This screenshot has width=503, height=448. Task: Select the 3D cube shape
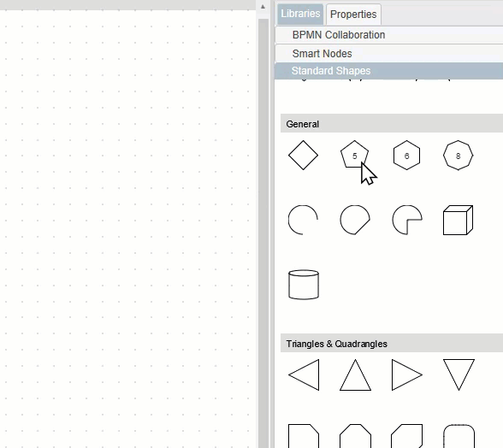[x=459, y=220]
